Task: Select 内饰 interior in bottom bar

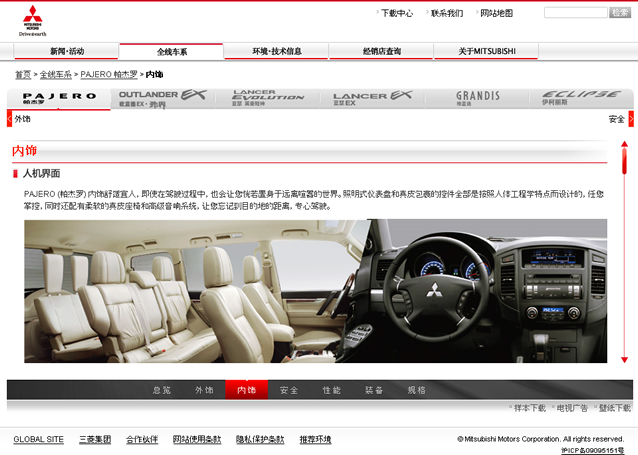Action: coord(247,390)
